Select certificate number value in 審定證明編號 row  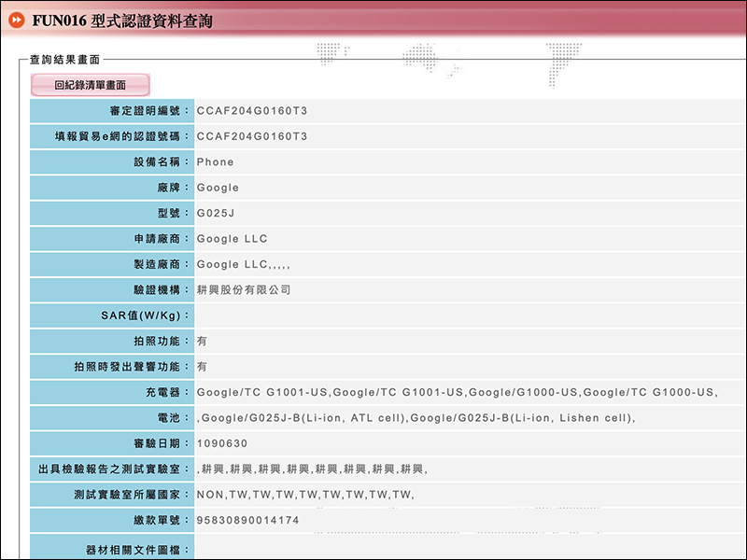(252, 111)
